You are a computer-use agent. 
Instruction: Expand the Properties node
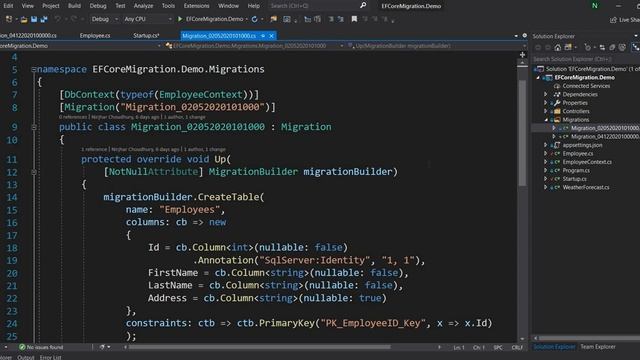[x=546, y=103]
